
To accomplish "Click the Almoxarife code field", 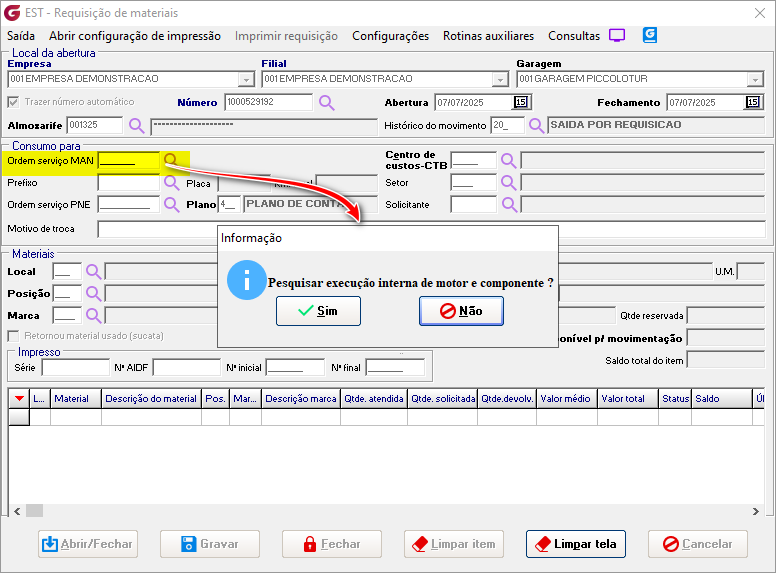I will point(95,125).
